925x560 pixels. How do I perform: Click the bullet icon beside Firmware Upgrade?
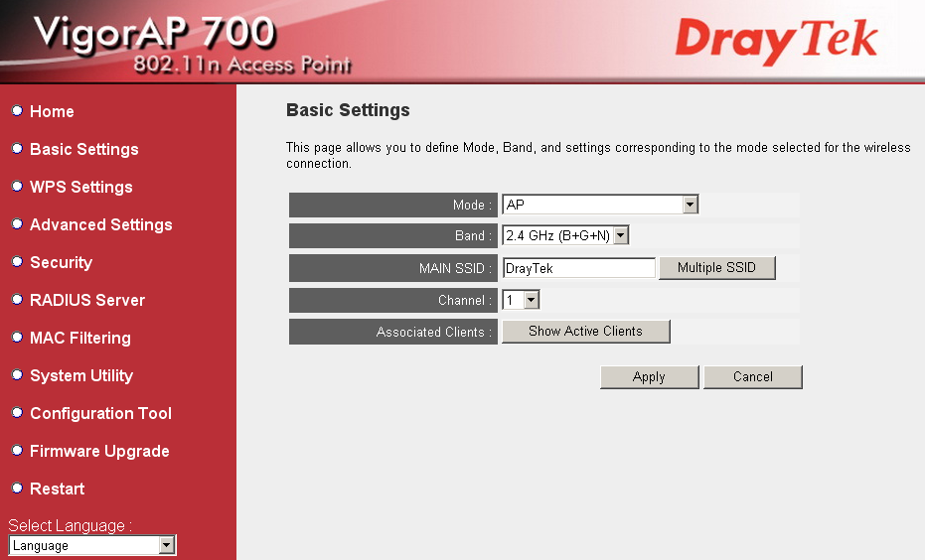click(17, 450)
